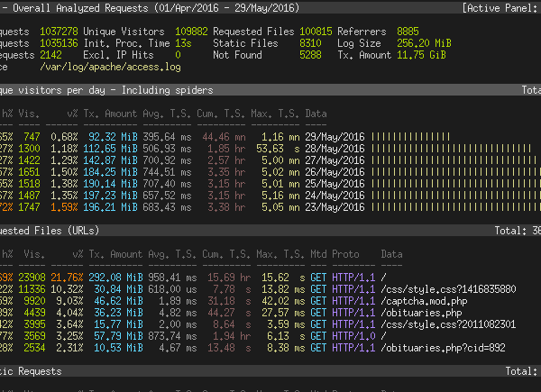Click valid requests value 1035136

59,43
